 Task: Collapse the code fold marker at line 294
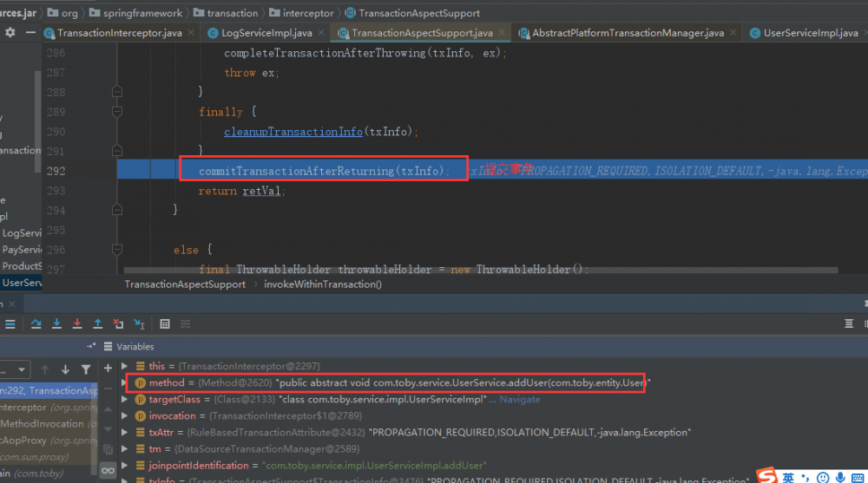[117, 209]
